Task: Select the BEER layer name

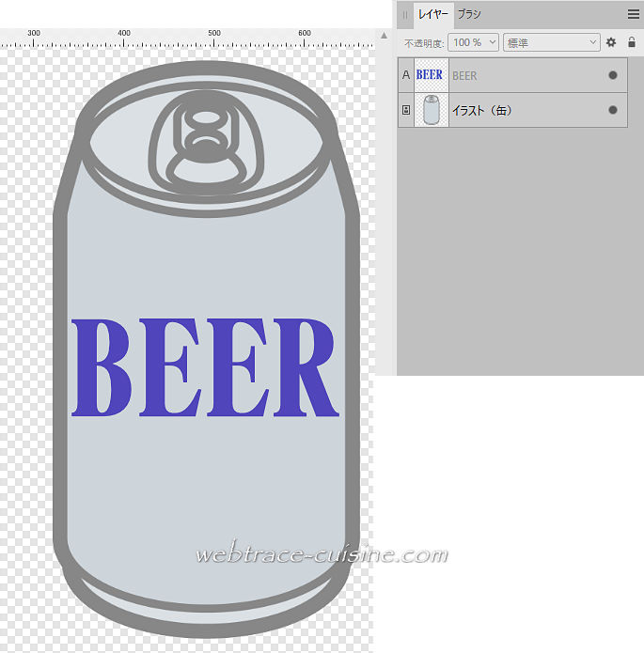Action: [464, 75]
